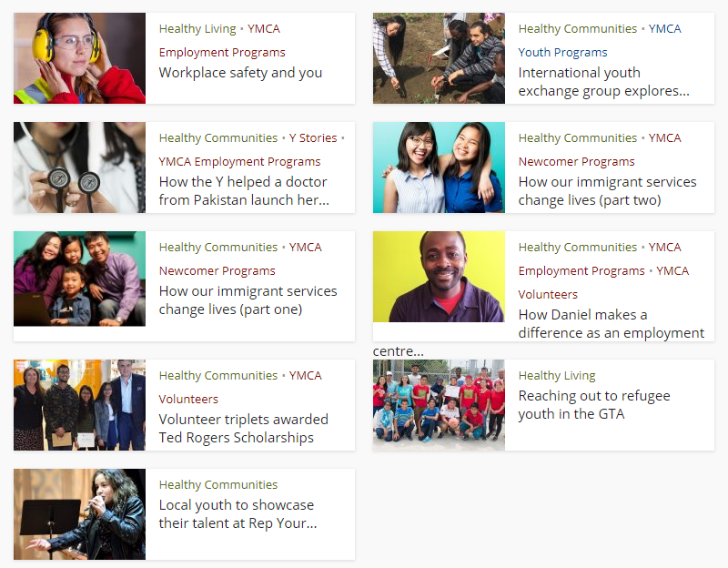Click the two smiling girls thumbnail
The height and width of the screenshot is (568, 728).
[439, 167]
